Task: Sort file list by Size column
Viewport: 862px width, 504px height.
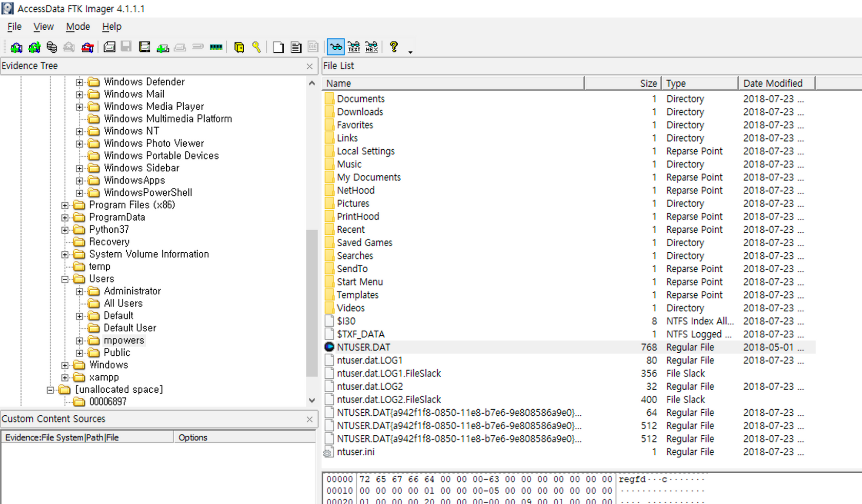Action: (x=622, y=83)
